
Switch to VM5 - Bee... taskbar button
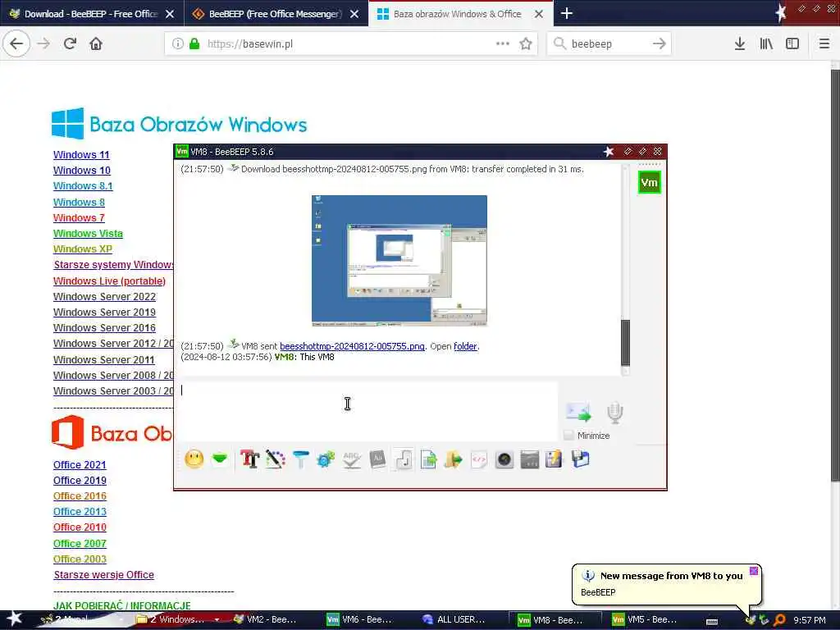(644, 620)
